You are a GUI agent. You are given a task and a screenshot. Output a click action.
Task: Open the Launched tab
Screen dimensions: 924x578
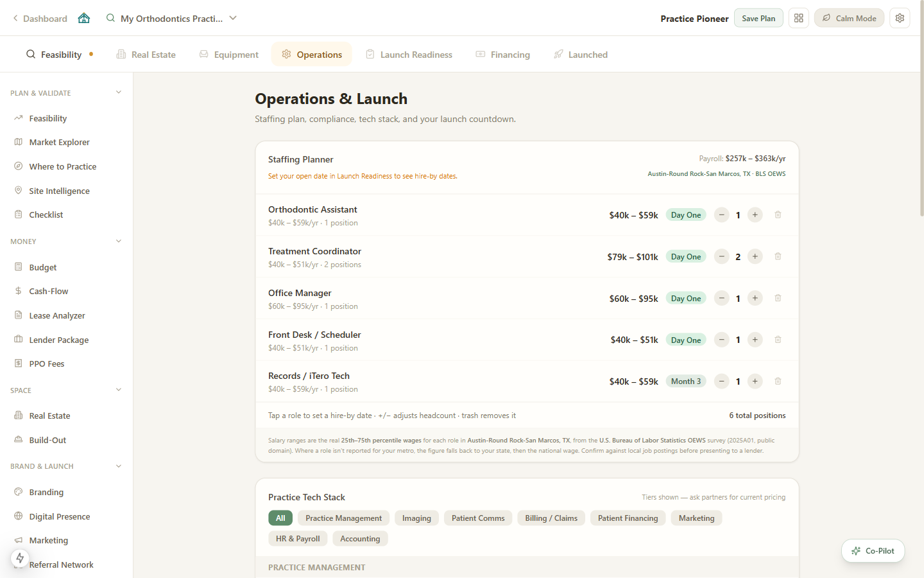pos(581,55)
